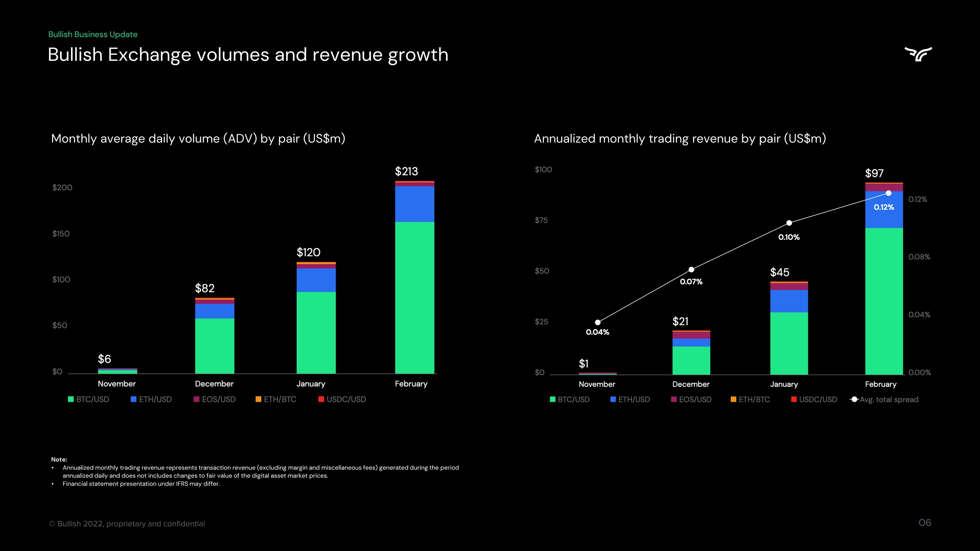Click the Bullish 2022 copyright footer

tap(127, 524)
